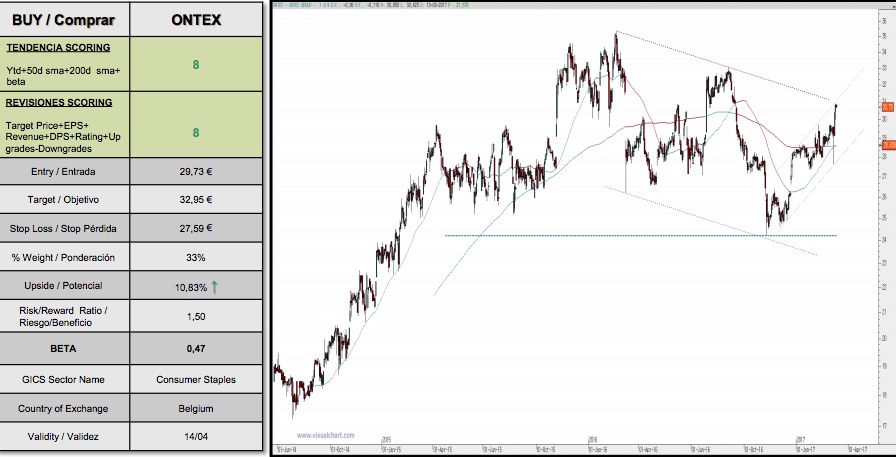Select the 'Consumer Staples' sector value

click(x=196, y=379)
